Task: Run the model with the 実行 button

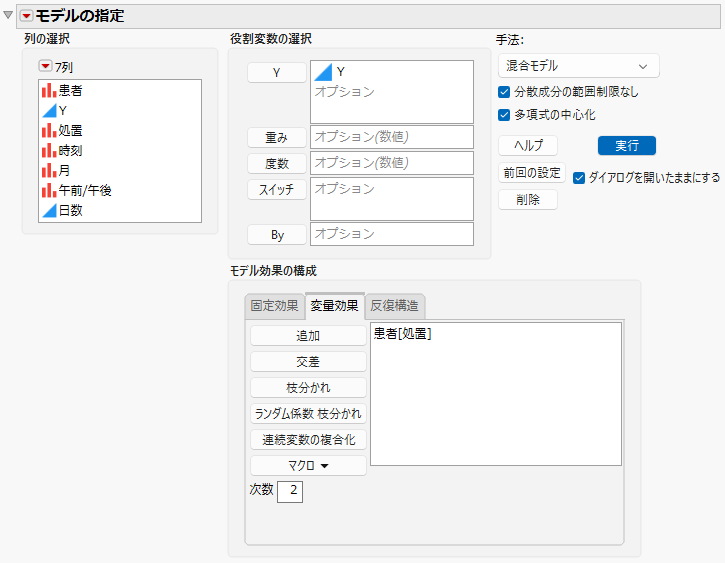Action: pyautogui.click(x=627, y=146)
